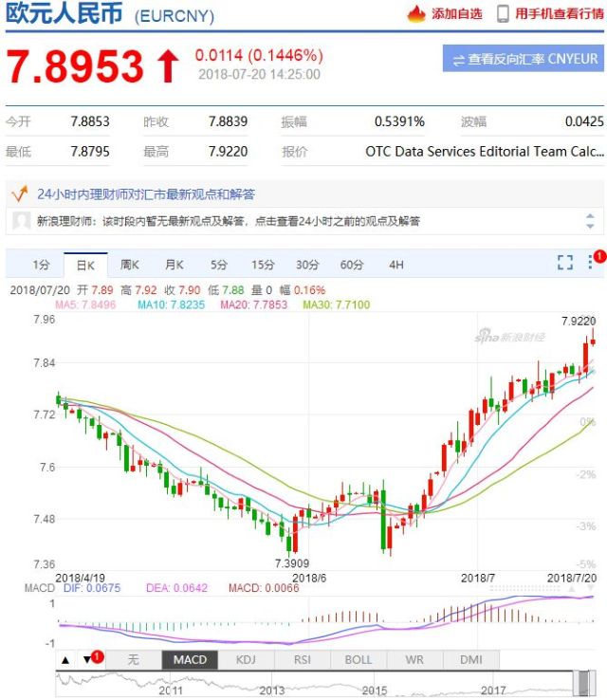Click 查看反向汇率 CNYEUR button
Screen dimensions: 607x700
(x=524, y=59)
